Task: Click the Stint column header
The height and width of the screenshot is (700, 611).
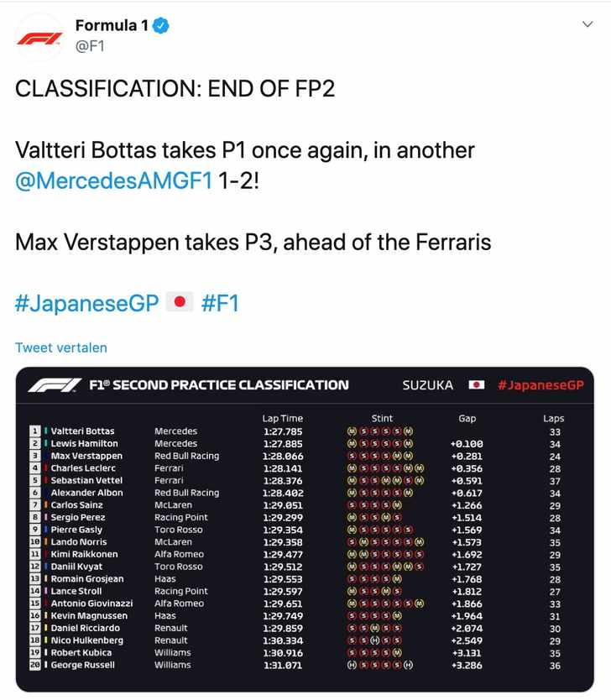Action: (x=382, y=418)
